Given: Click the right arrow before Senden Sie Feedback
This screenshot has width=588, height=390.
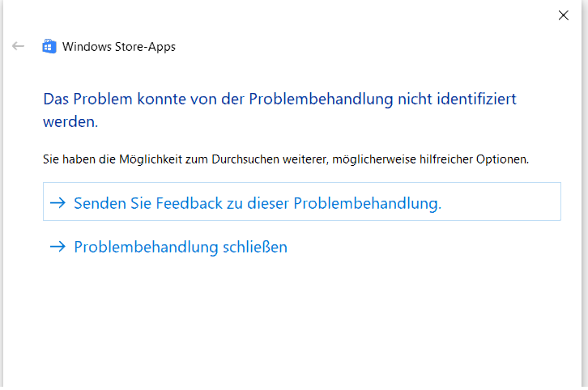Looking at the screenshot, I should click(x=58, y=202).
